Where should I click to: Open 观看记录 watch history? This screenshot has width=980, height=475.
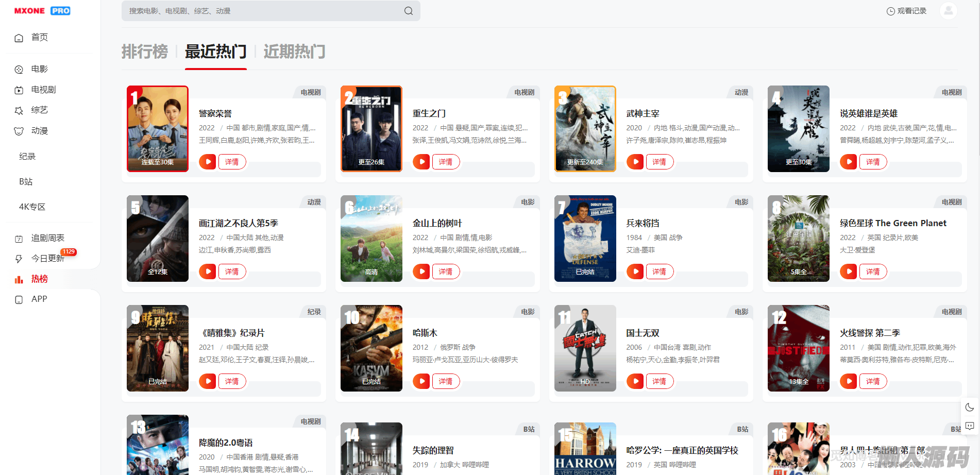[x=906, y=11]
